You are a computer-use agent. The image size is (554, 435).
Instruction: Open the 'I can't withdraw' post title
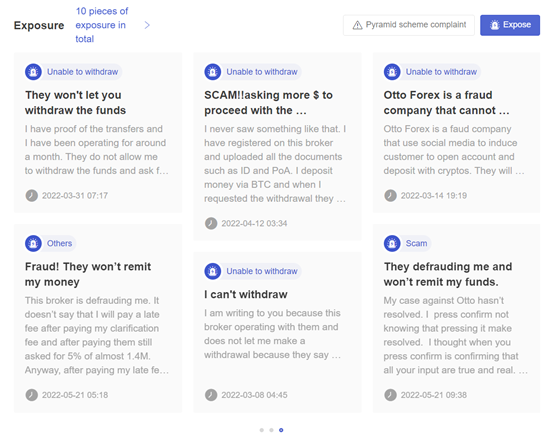(246, 294)
